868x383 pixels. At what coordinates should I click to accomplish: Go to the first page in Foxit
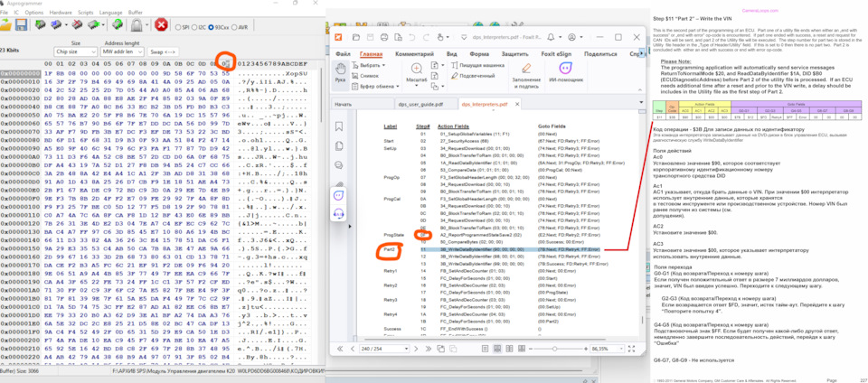[x=342, y=349]
